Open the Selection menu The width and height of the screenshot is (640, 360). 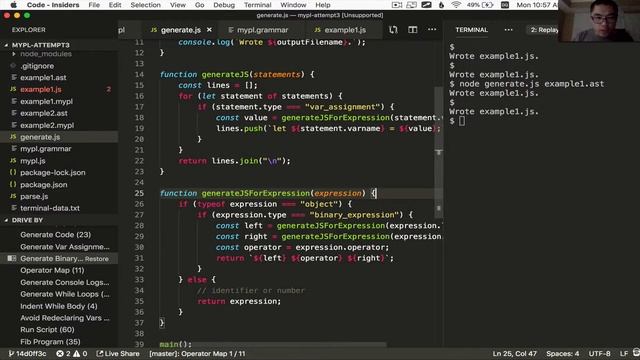[145, 5]
